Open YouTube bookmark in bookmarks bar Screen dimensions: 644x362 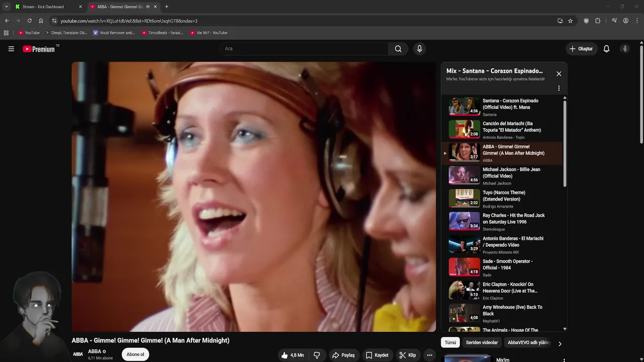[x=29, y=33]
